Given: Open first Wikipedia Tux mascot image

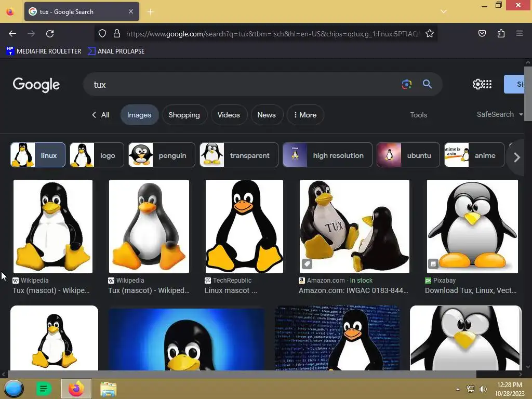Looking at the screenshot, I should (x=53, y=227).
